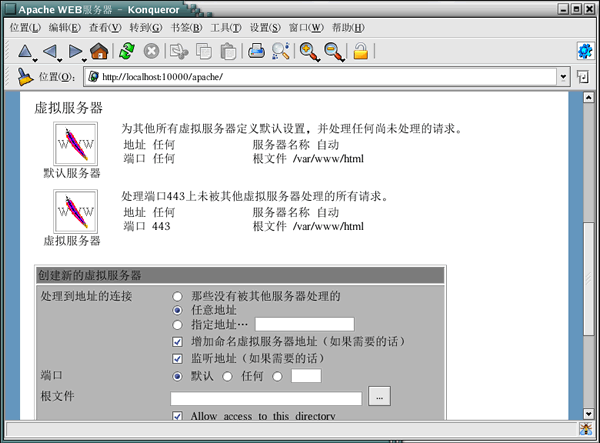Select the 默认 port radio button

177,376
